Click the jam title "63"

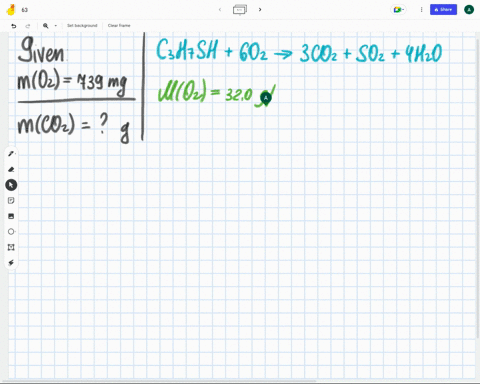tap(25, 10)
